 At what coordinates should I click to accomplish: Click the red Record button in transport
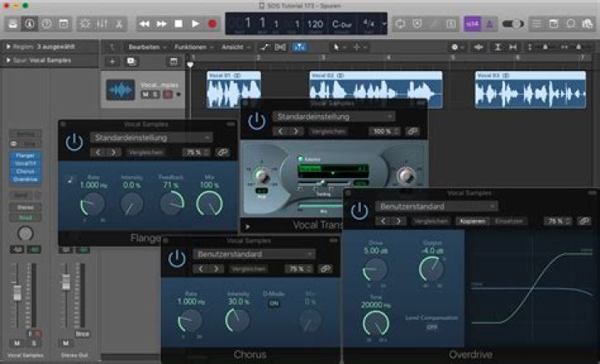click(x=212, y=23)
